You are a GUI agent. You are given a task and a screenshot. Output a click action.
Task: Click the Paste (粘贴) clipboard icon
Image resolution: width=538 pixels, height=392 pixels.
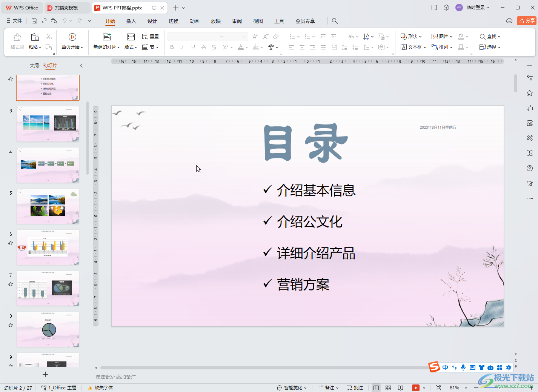[x=35, y=37]
